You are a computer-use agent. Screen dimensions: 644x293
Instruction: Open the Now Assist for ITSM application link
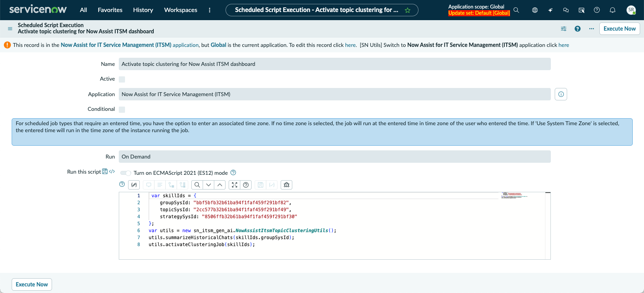[130, 45]
